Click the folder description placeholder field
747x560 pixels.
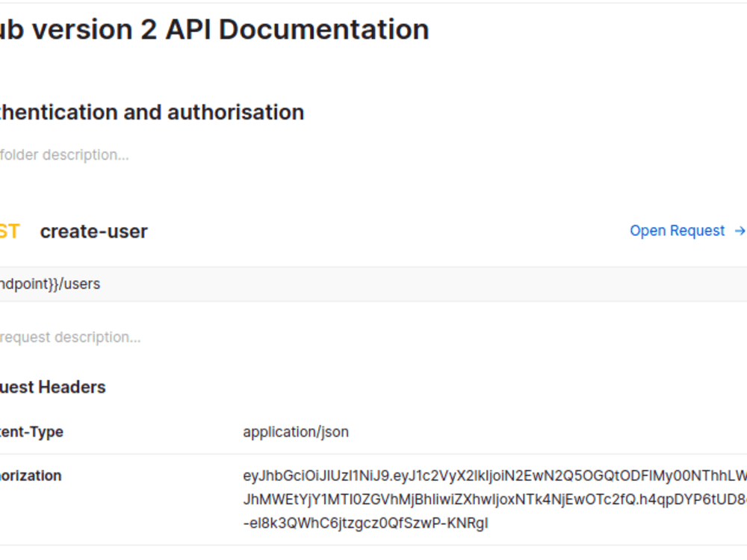click(x=63, y=155)
